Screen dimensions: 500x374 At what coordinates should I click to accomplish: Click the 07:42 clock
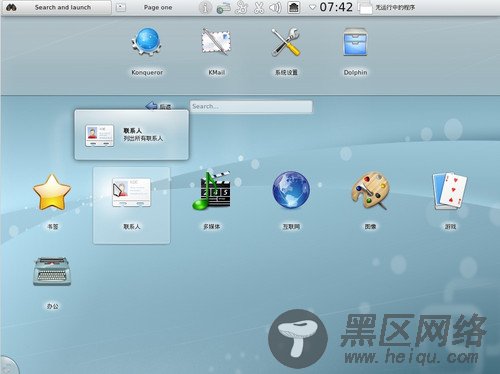pos(336,7)
